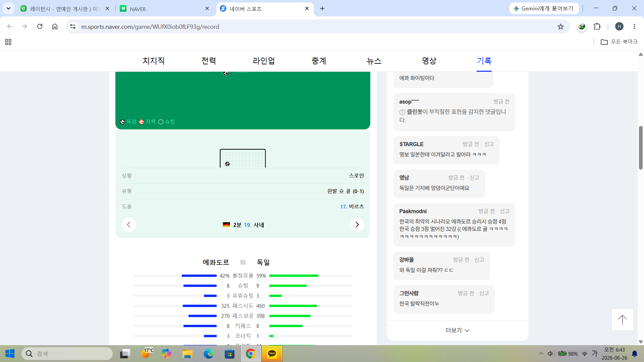Open the 라인업 tab

point(264,61)
